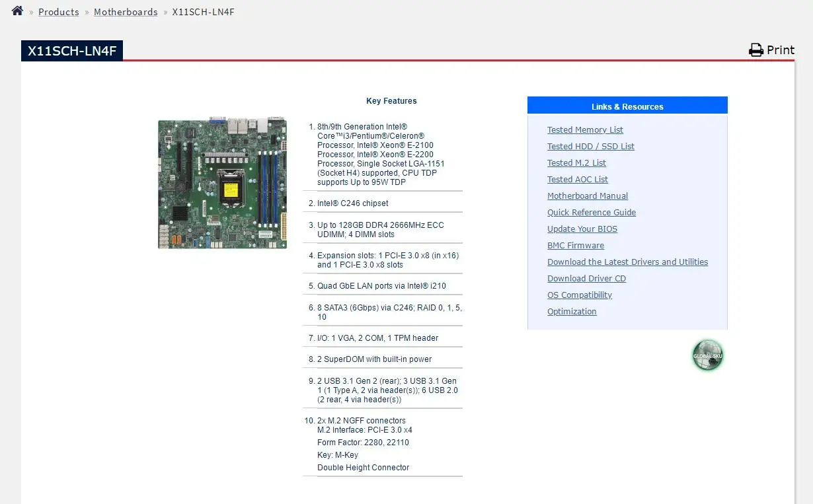
Task: Open the Tested M.2 List link
Action: [576, 163]
